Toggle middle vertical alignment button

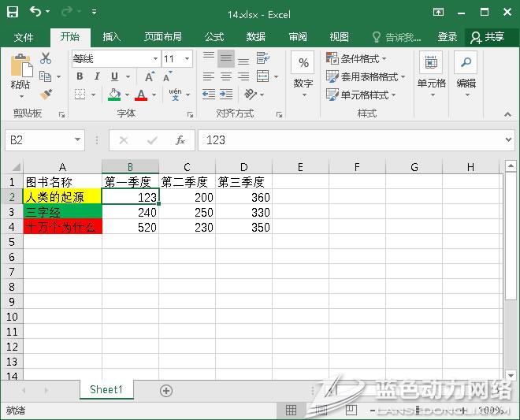(x=226, y=59)
